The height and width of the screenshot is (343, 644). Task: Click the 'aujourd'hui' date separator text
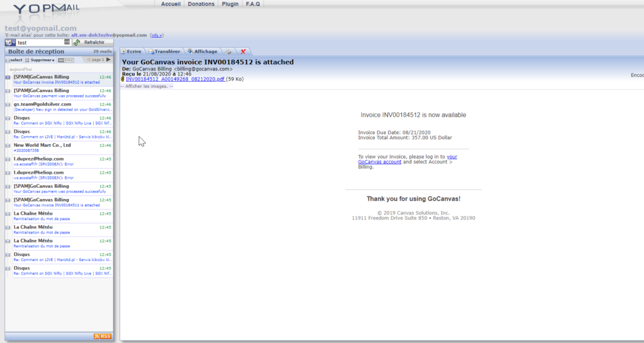(x=21, y=69)
